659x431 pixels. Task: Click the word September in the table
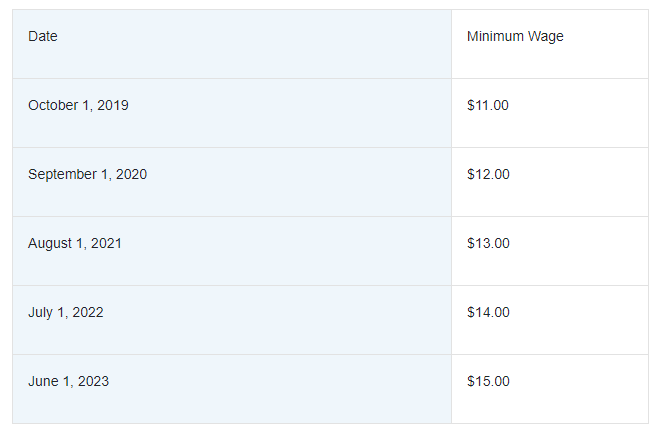coord(62,175)
